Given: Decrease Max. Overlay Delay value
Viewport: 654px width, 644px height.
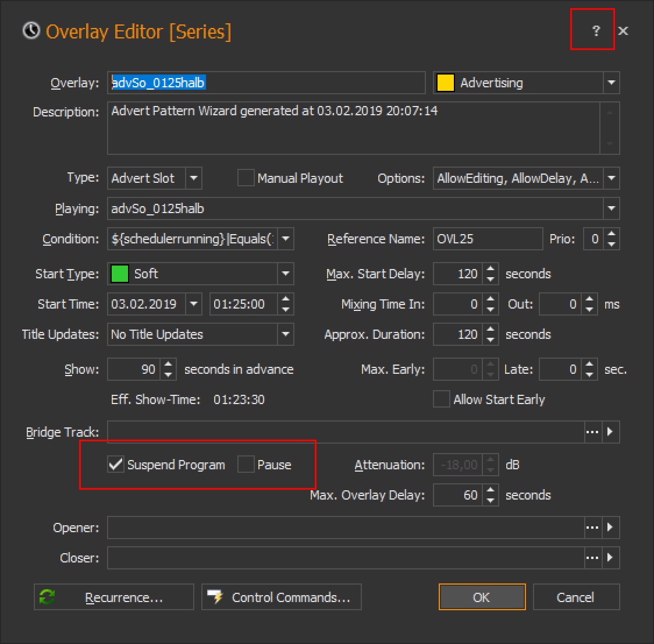Looking at the screenshot, I should point(490,500).
